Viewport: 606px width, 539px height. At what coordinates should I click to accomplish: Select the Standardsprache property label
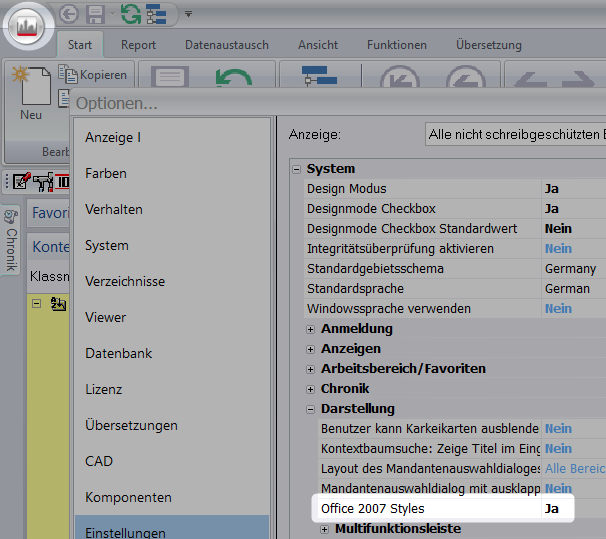point(355,289)
